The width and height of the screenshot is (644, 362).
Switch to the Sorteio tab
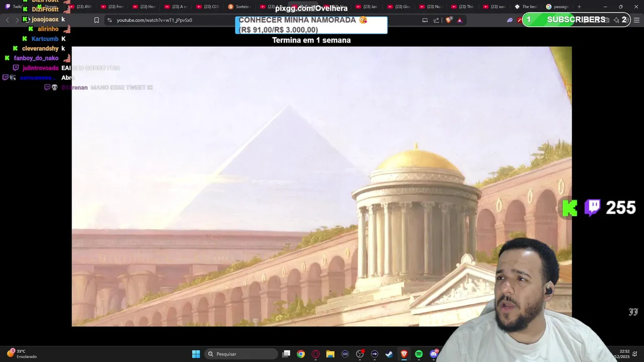pos(239,7)
